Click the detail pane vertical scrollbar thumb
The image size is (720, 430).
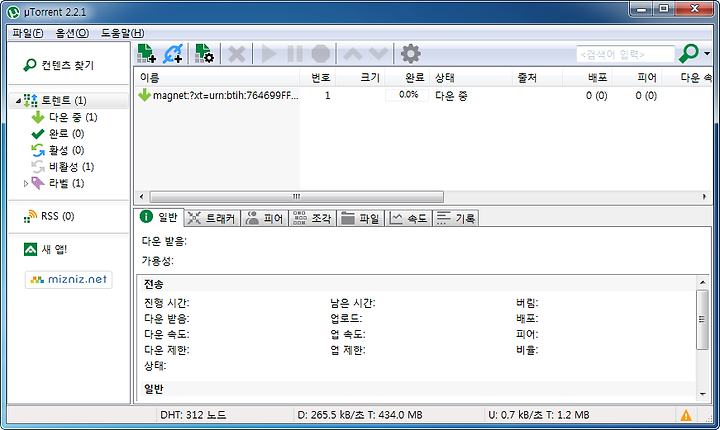coord(703,319)
